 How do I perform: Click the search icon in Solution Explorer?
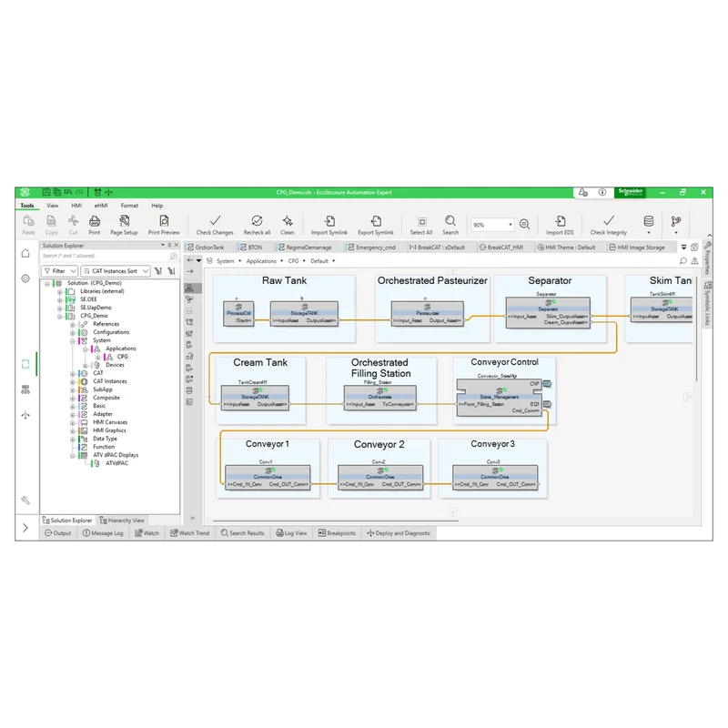(x=174, y=257)
